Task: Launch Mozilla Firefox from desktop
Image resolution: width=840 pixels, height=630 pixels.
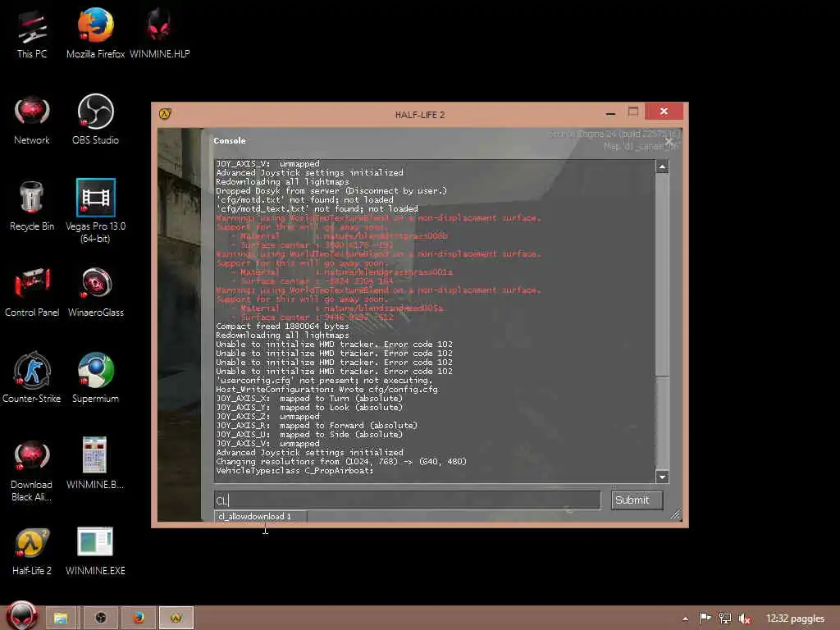Action: (x=95, y=33)
